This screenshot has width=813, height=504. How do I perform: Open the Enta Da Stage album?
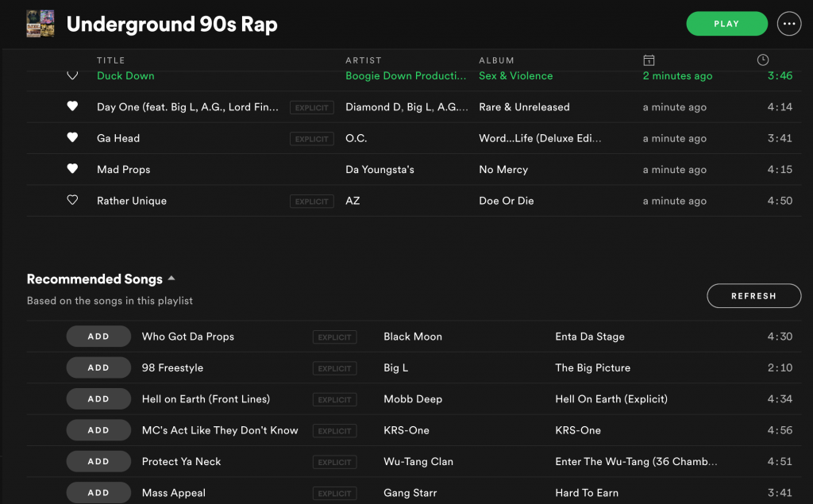tap(590, 337)
